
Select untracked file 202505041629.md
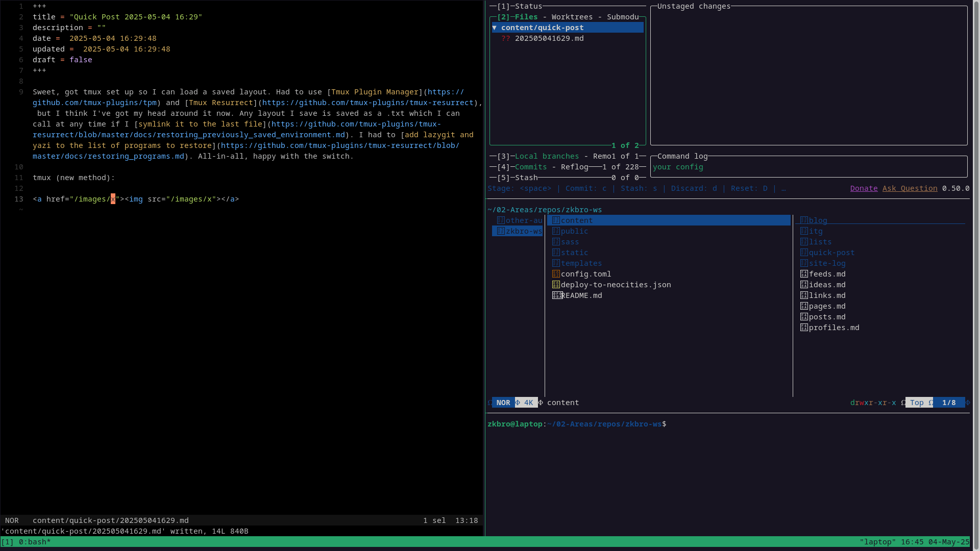tap(549, 38)
